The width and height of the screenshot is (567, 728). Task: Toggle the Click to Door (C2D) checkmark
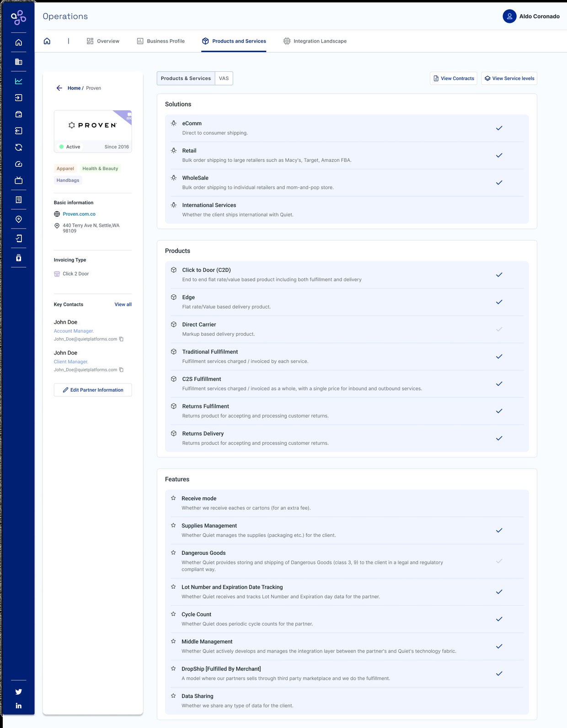[x=499, y=275]
